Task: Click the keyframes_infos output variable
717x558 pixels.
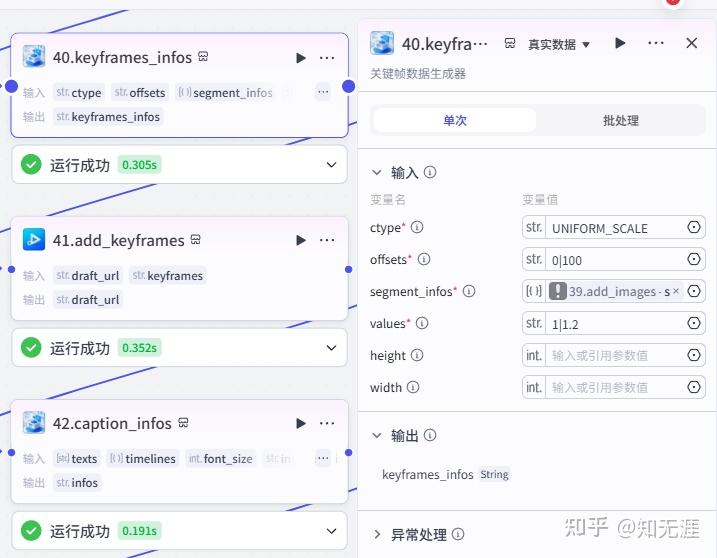Action: [x=428, y=475]
